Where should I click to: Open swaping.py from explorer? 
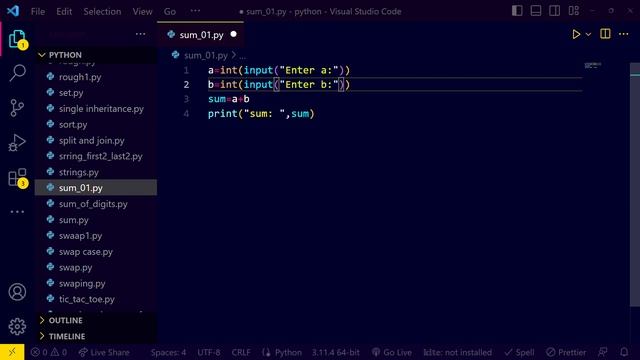96,283
